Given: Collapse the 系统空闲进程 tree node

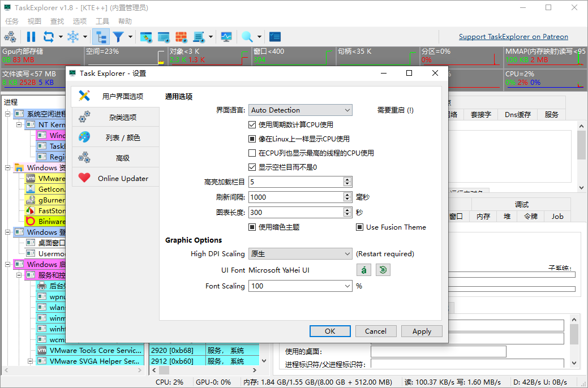Looking at the screenshot, I should coord(7,114).
